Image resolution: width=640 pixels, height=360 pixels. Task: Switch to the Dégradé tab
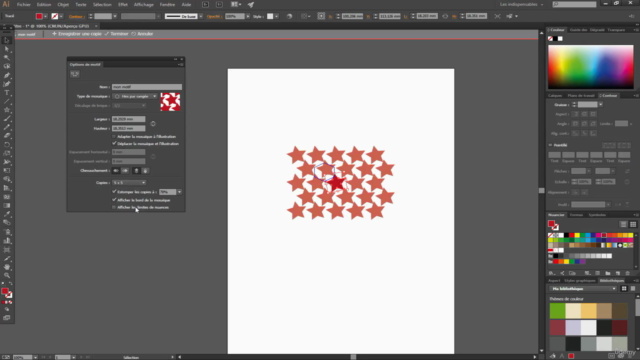[x=597, y=30]
